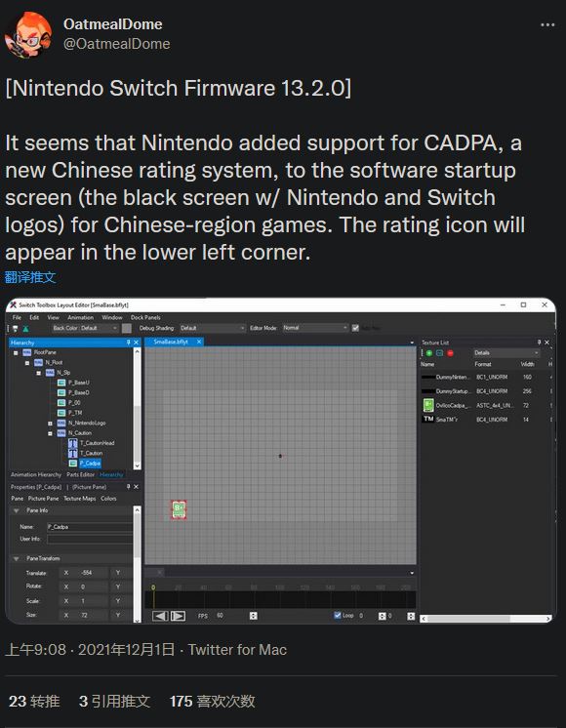Click the gray back color swatch

(x=126, y=328)
